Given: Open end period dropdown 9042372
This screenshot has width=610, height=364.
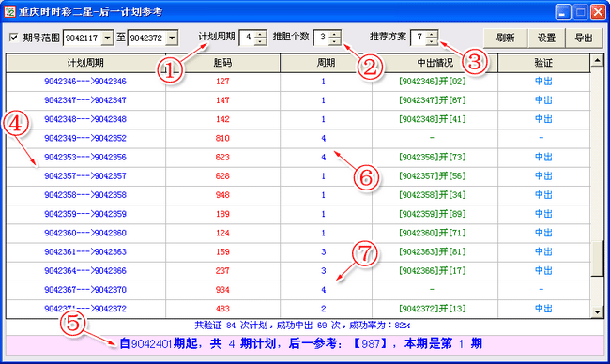Looking at the screenshot, I should click(x=172, y=38).
